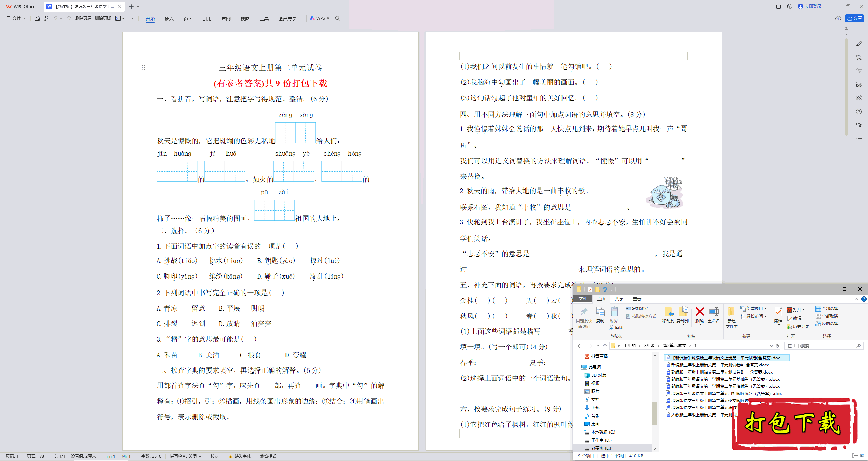
Task: Click 校对 in the status bar
Action: (x=214, y=456)
